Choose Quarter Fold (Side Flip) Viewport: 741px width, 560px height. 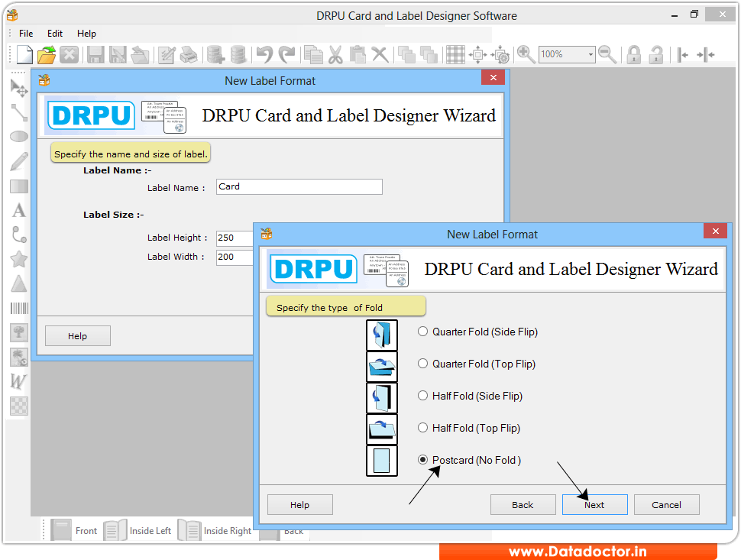point(423,332)
